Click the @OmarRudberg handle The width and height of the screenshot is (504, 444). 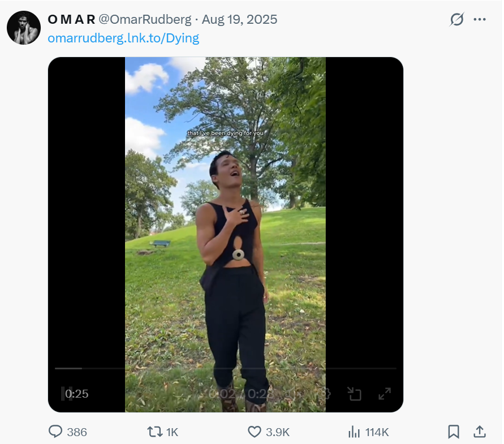click(x=145, y=20)
